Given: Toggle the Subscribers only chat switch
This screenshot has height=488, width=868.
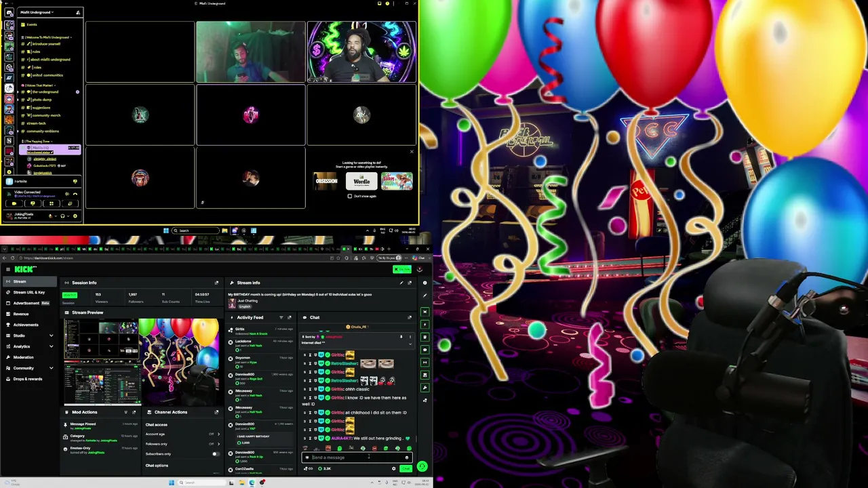Looking at the screenshot, I should click(x=216, y=453).
